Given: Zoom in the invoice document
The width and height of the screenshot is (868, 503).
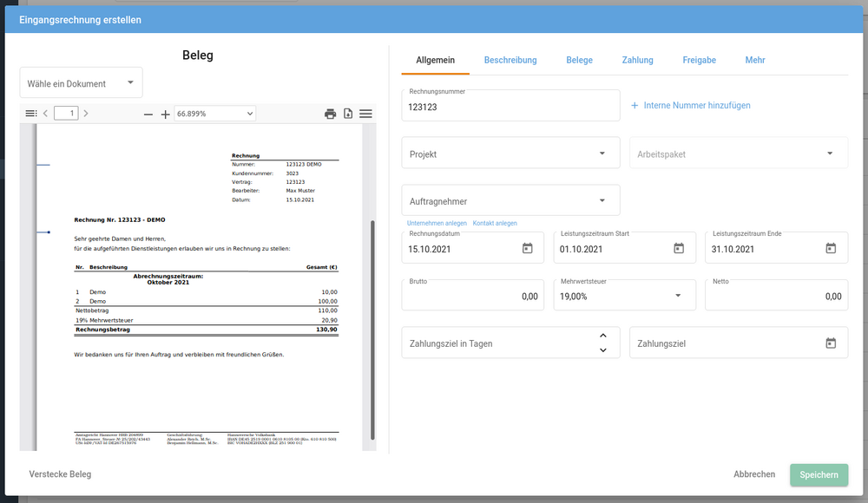Looking at the screenshot, I should click(x=165, y=114).
